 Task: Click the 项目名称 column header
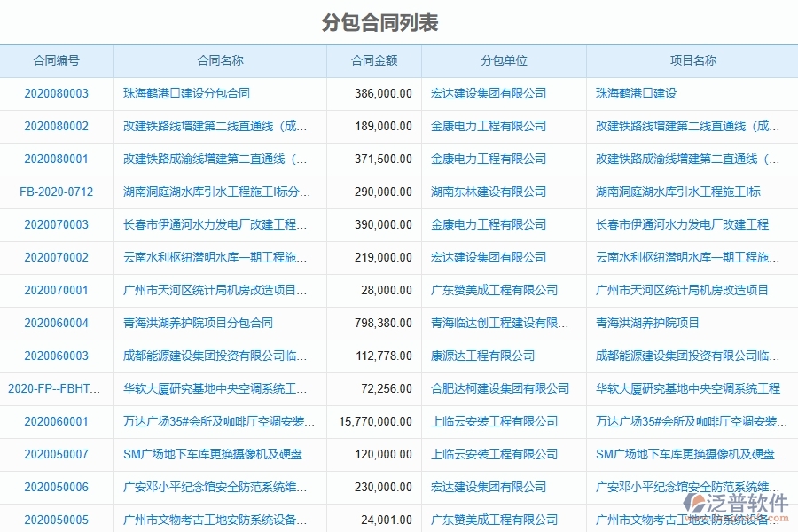tap(691, 60)
